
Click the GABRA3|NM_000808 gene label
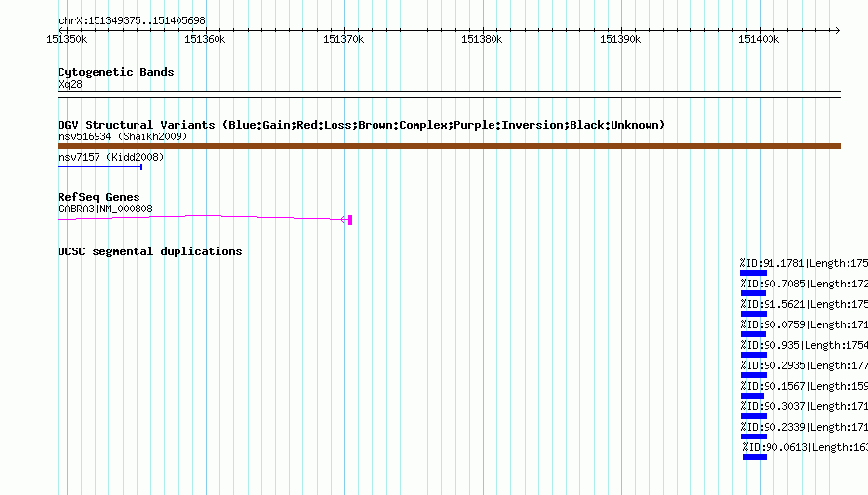(x=105, y=209)
